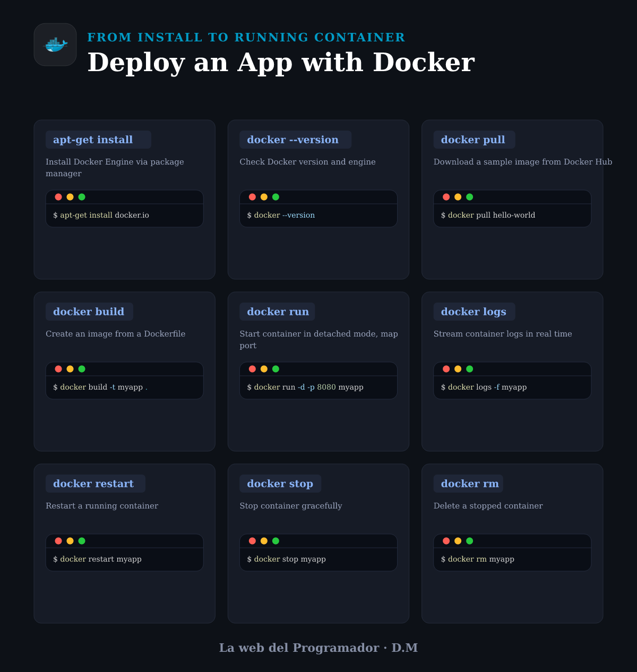Select the 'apt-get install' card label
This screenshot has width=637, height=672.
[x=98, y=140]
